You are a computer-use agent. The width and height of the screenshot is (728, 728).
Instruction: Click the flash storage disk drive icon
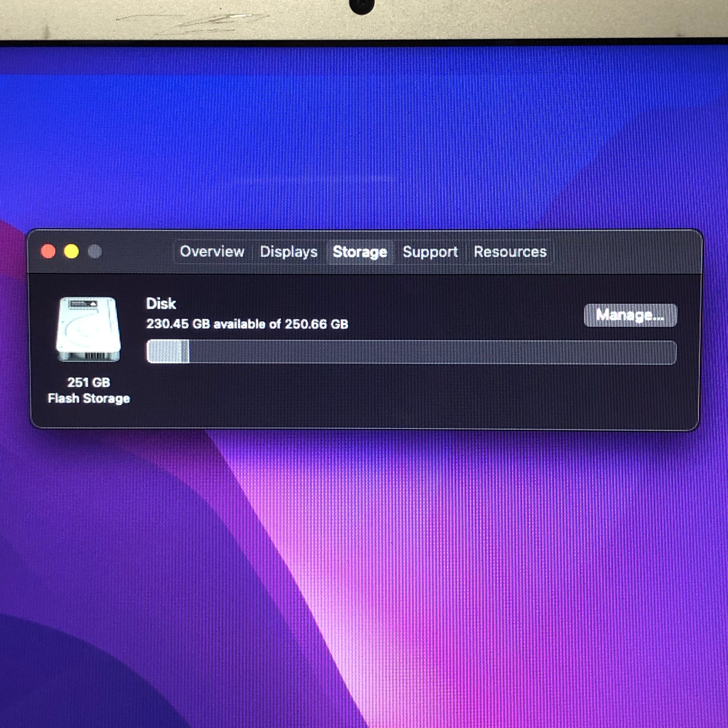pos(89,329)
